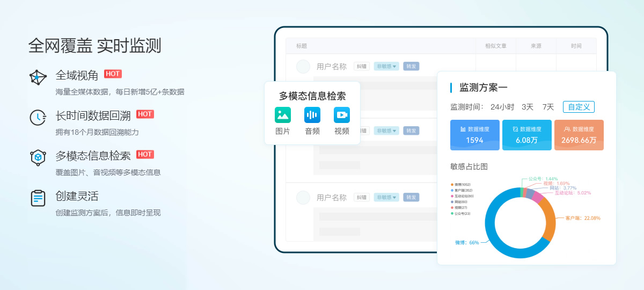Click the 自定义 custom time button

(579, 107)
